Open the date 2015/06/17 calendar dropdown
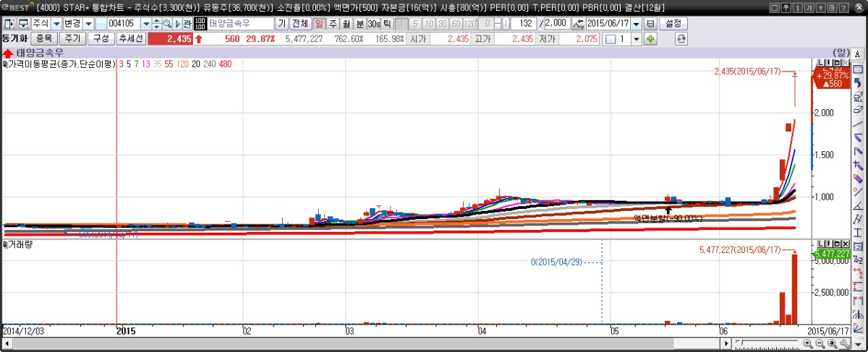Viewport: 868px width, 352px height. click(x=637, y=24)
